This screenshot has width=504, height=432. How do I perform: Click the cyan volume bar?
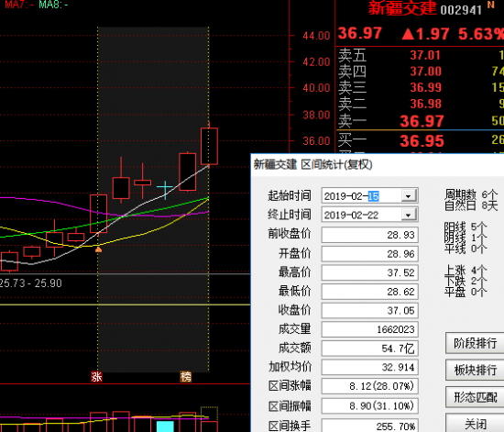coord(165,426)
